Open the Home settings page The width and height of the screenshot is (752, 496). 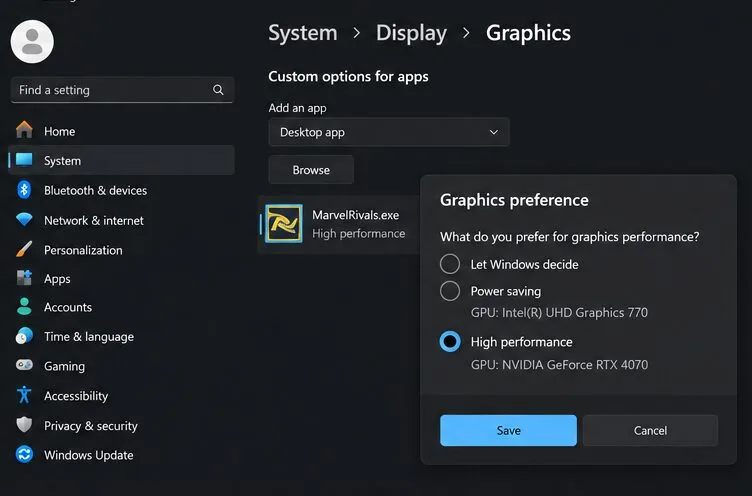(122, 131)
